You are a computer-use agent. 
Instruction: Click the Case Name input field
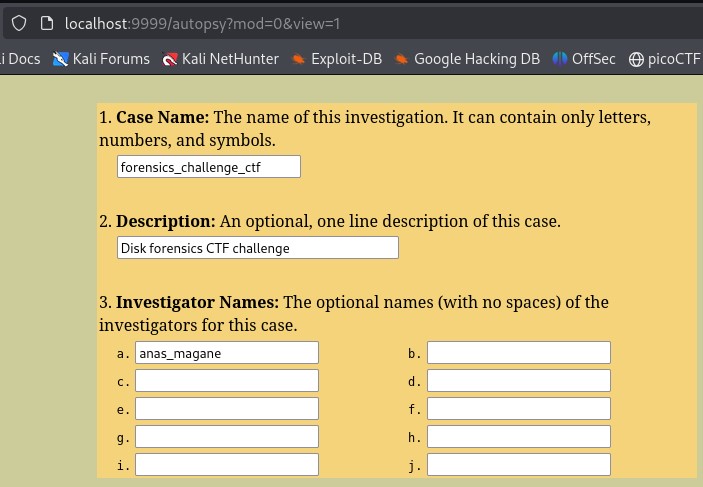209,167
